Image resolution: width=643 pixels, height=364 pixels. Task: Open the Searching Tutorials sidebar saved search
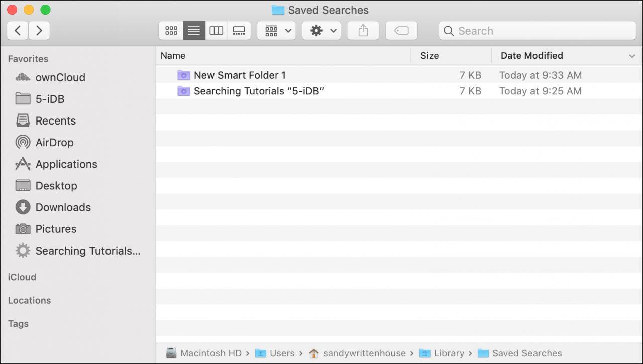click(87, 251)
